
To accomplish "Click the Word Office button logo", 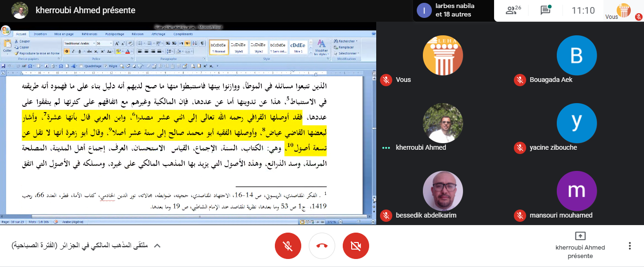I will tap(6, 31).
